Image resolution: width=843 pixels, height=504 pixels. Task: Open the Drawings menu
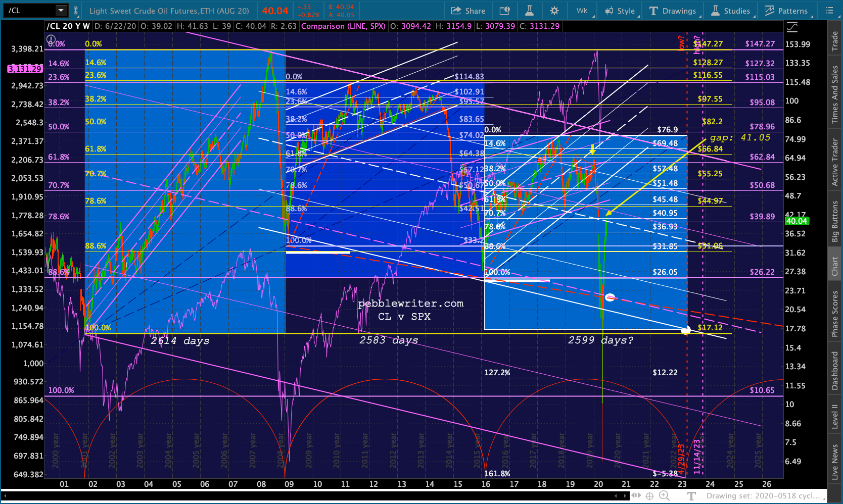click(672, 11)
